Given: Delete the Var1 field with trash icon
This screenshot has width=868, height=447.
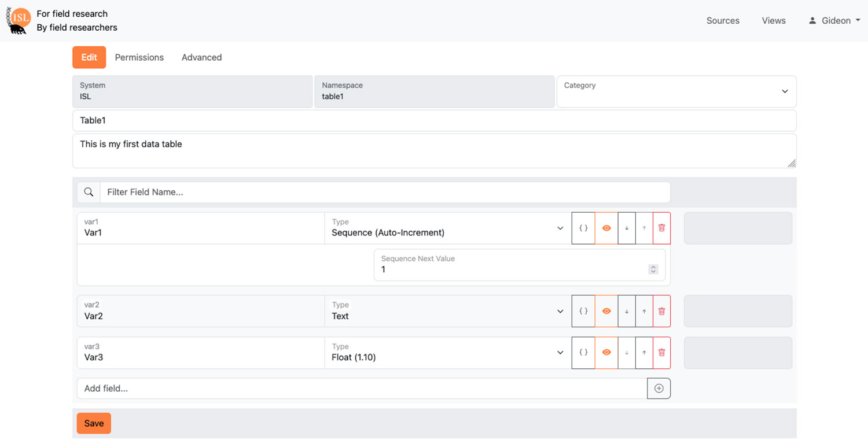Looking at the screenshot, I should click(661, 228).
